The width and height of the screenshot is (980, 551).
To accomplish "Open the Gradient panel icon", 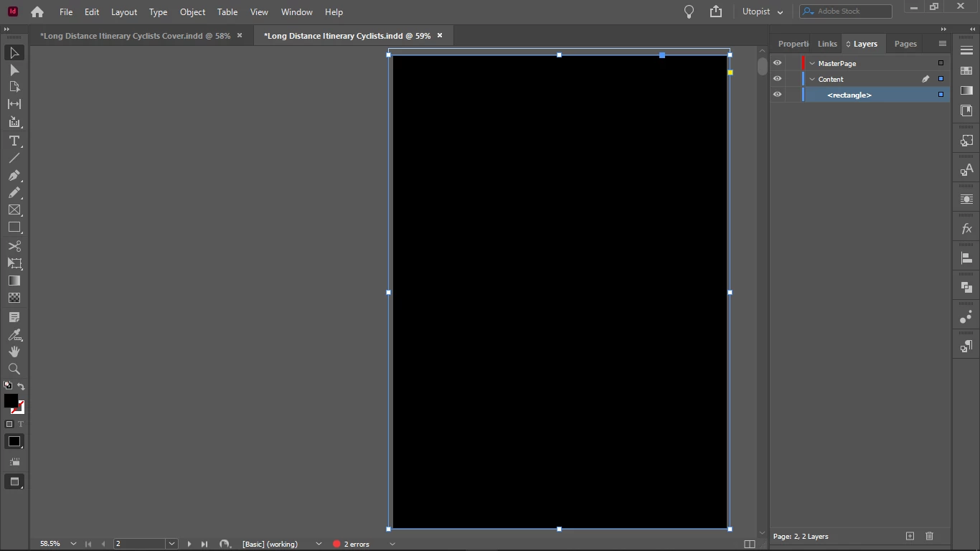I will [966, 90].
